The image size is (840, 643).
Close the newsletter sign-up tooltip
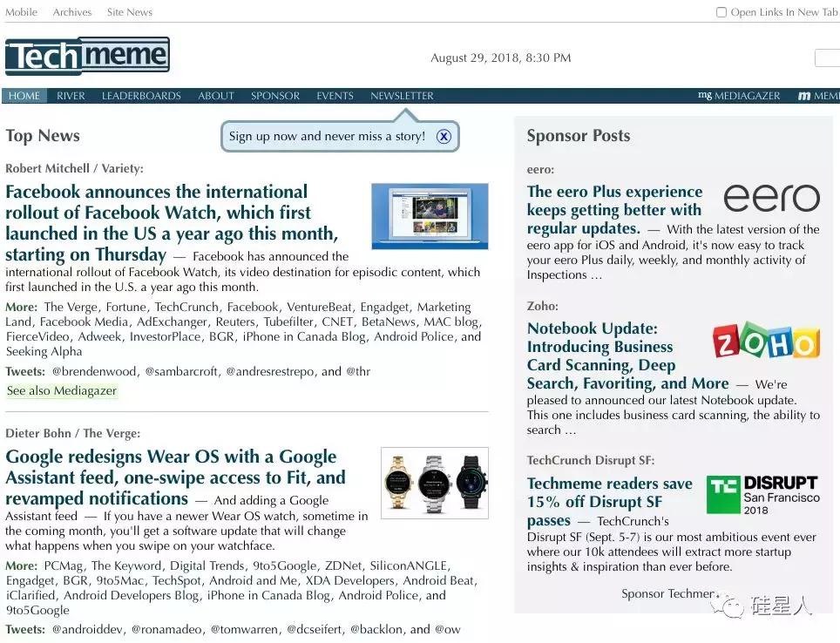444,136
